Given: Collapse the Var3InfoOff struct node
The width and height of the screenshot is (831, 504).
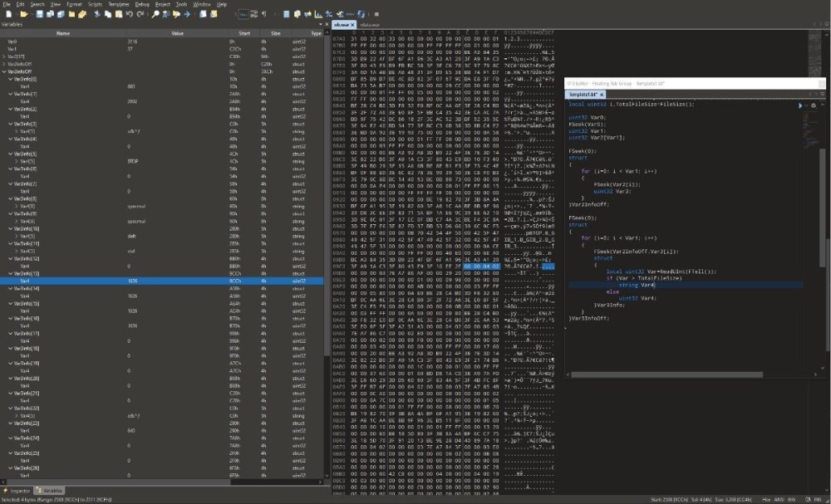Looking at the screenshot, I should [x=6, y=72].
